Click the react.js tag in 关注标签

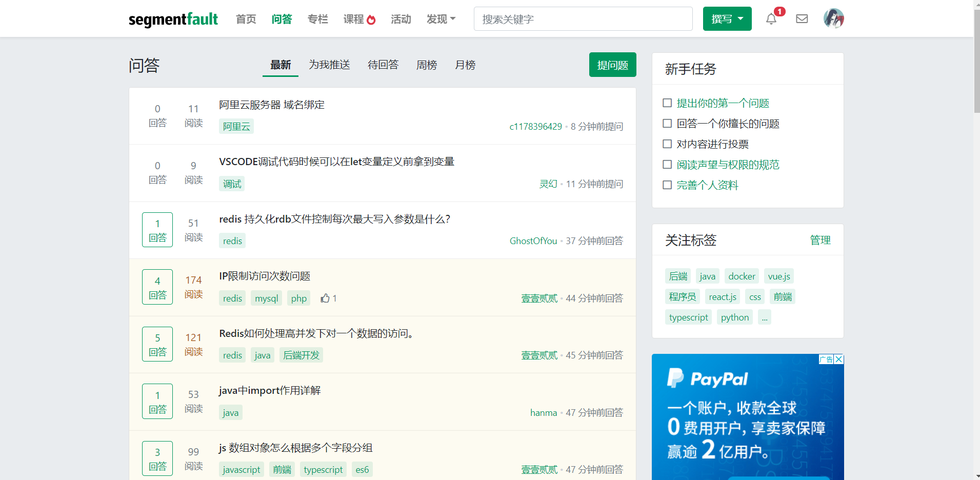coord(723,297)
